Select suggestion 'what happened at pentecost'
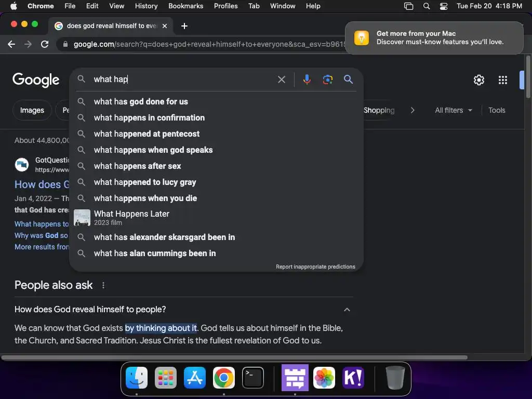The width and height of the screenshot is (532, 399). coord(216,134)
